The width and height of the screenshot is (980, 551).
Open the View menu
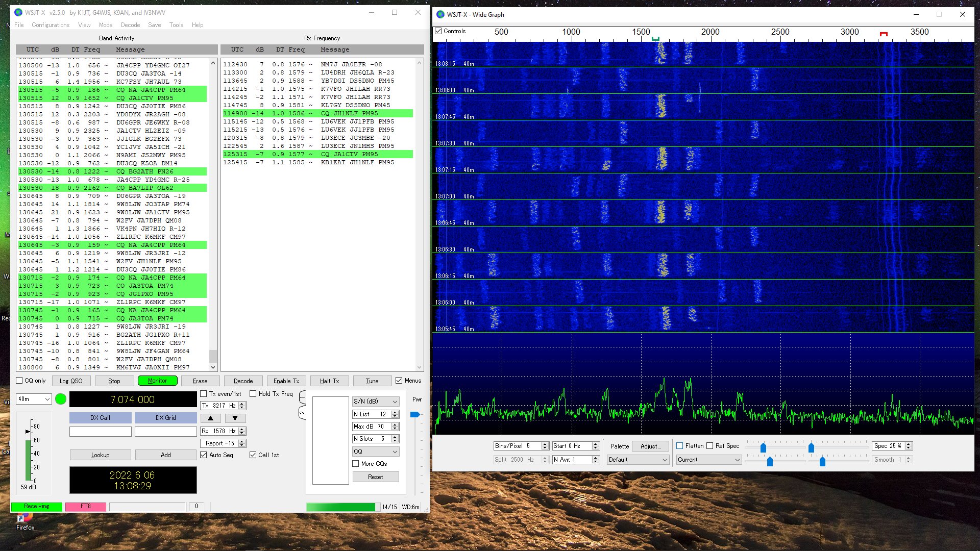coord(84,25)
